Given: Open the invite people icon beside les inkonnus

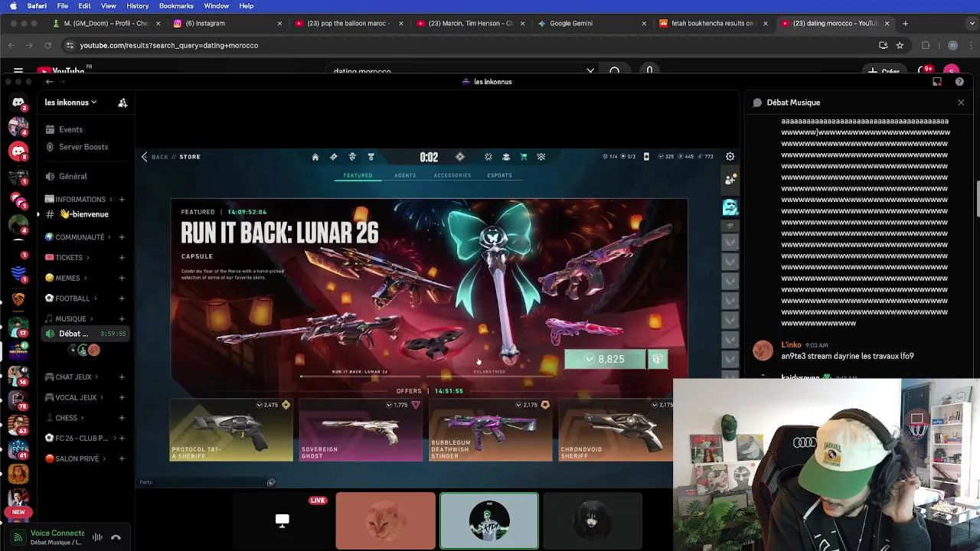Looking at the screenshot, I should coord(122,103).
